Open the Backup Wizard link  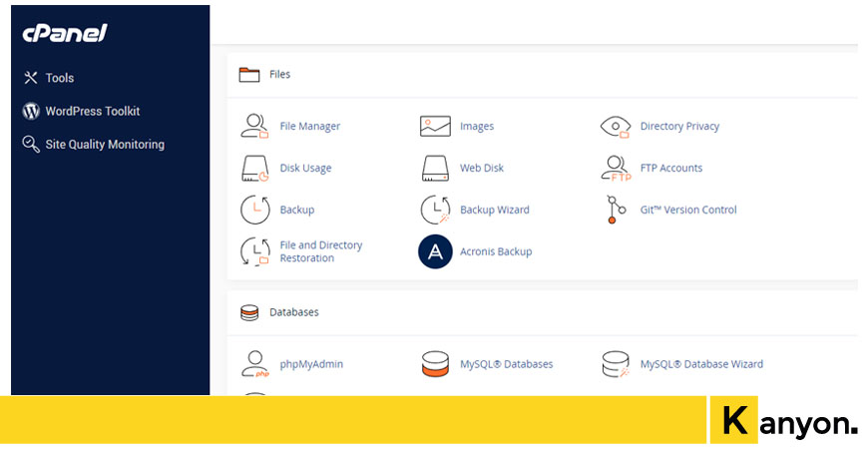[495, 210]
